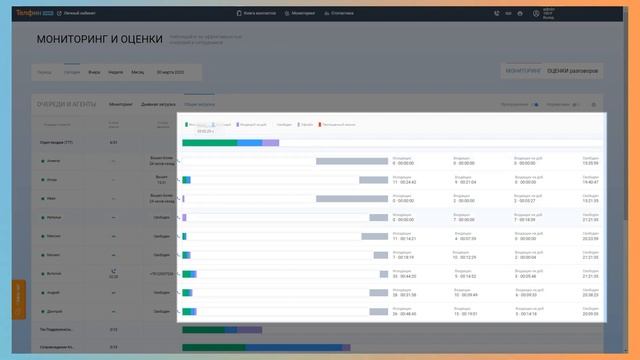Switch to the Мониторинг sub-tab of Очереди и агенты

121,104
